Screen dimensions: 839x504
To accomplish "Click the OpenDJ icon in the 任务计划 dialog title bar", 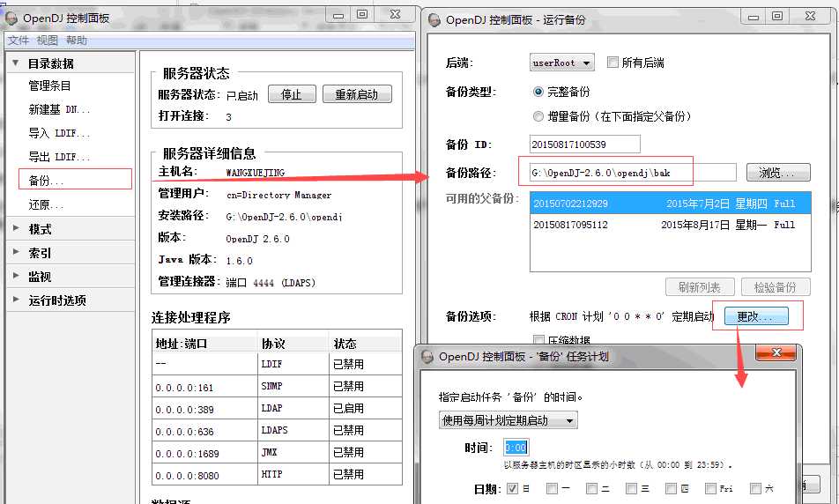I will click(427, 357).
